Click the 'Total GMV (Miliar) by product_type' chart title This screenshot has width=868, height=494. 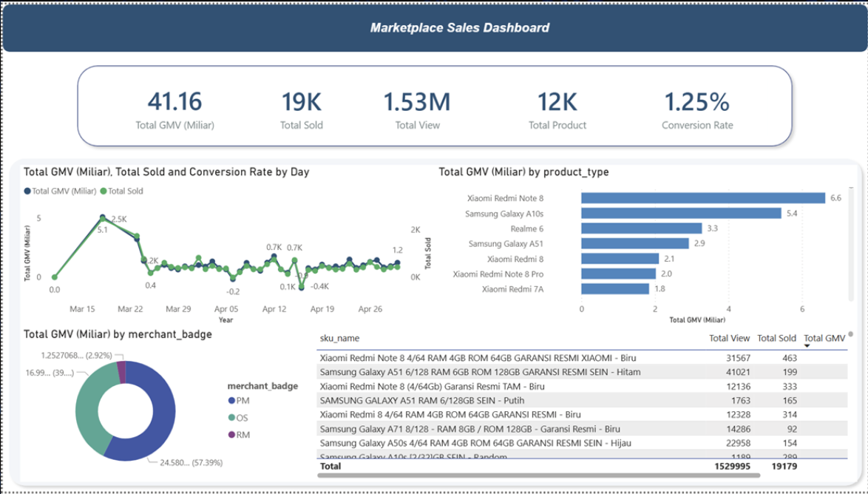pyautogui.click(x=523, y=172)
